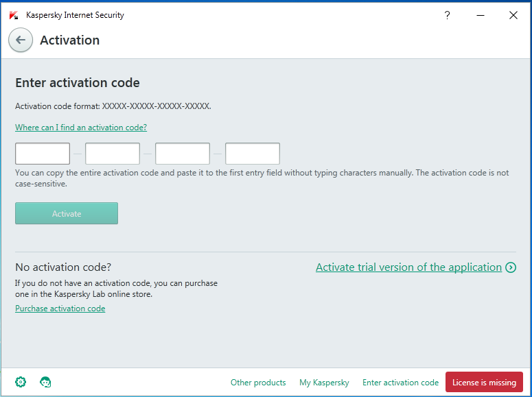Open the Purchase activation code link
Screen dimensions: 532x397
click(60, 309)
